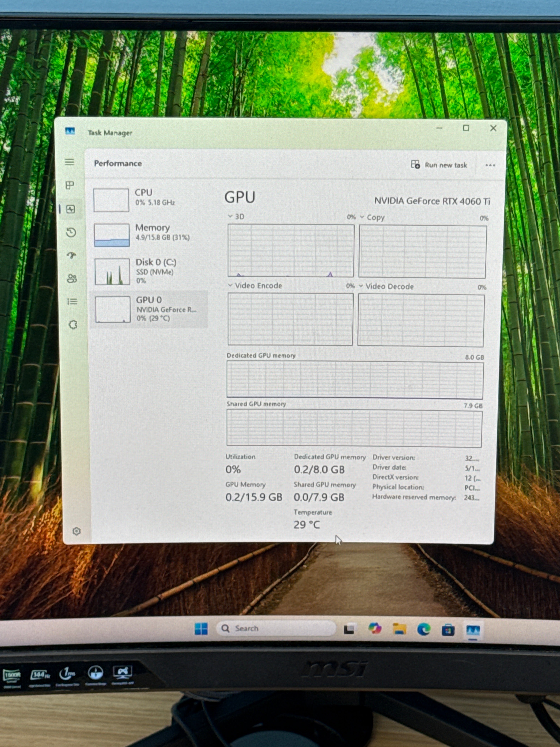Open Task Manager Settings gear icon
Screen dimensions: 560x747
(x=77, y=531)
